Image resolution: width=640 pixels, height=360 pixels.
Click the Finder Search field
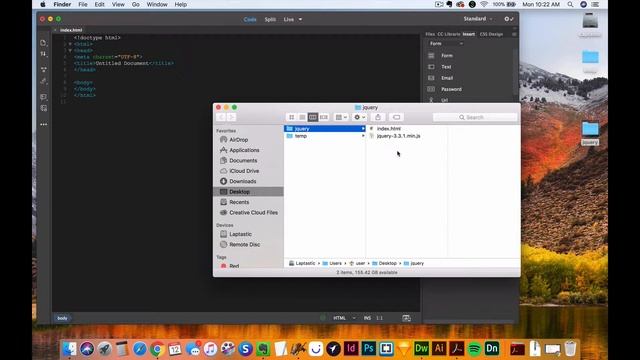(x=475, y=117)
